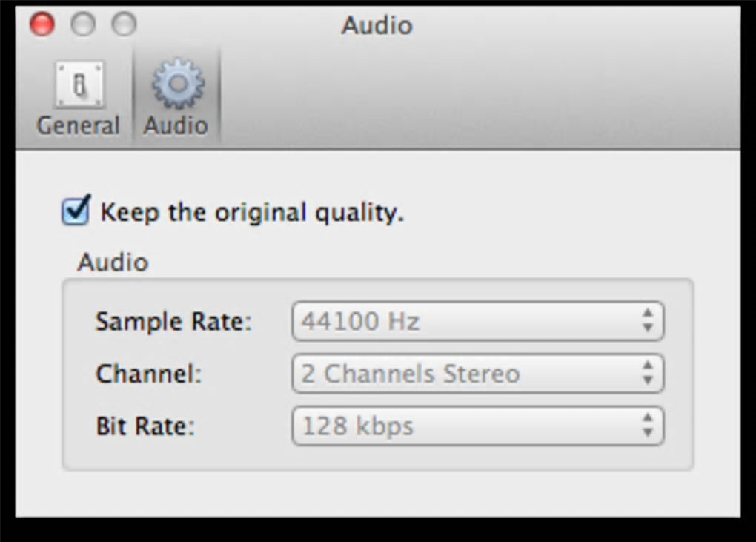Click the Bit Rate dropdown stepper arrows
The height and width of the screenshot is (542, 756).
648,426
